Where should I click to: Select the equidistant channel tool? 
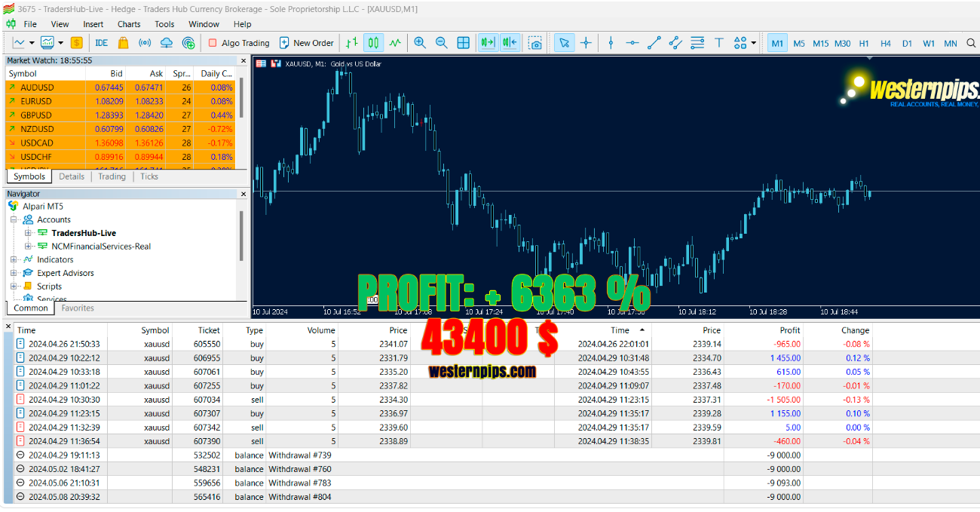675,43
